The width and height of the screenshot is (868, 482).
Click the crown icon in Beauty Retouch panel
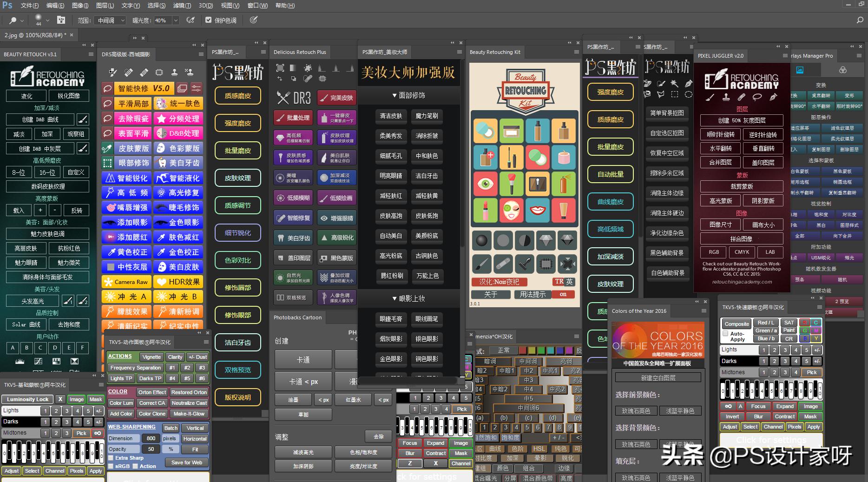point(20,361)
